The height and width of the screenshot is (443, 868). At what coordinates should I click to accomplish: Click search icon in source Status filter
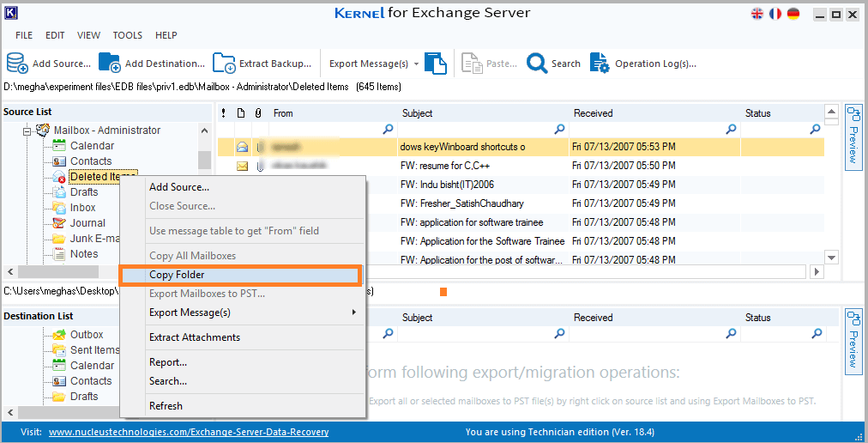pos(816,129)
